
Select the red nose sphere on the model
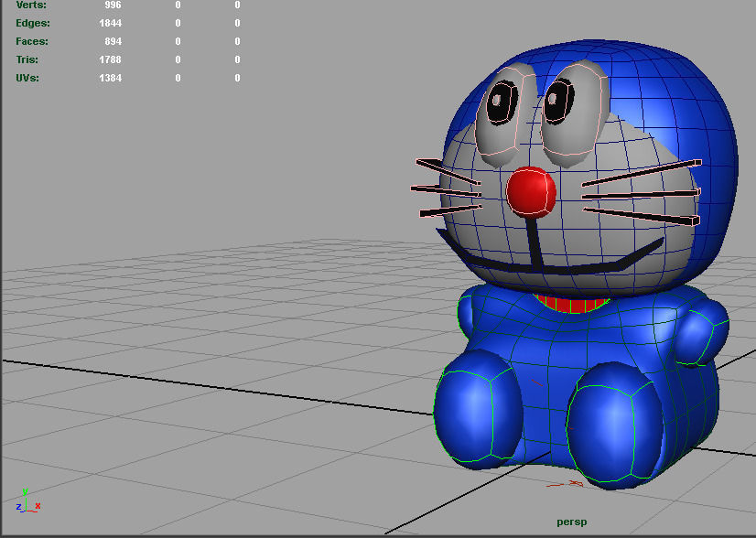(x=531, y=192)
